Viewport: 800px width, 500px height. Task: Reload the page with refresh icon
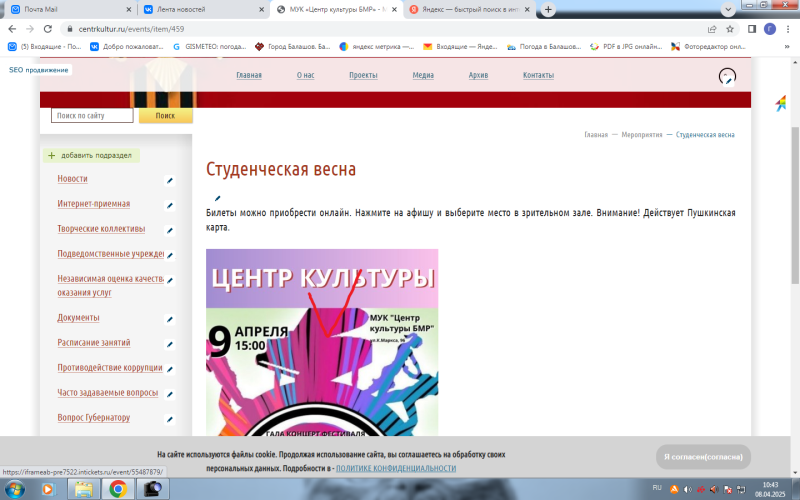pyautogui.click(x=48, y=29)
